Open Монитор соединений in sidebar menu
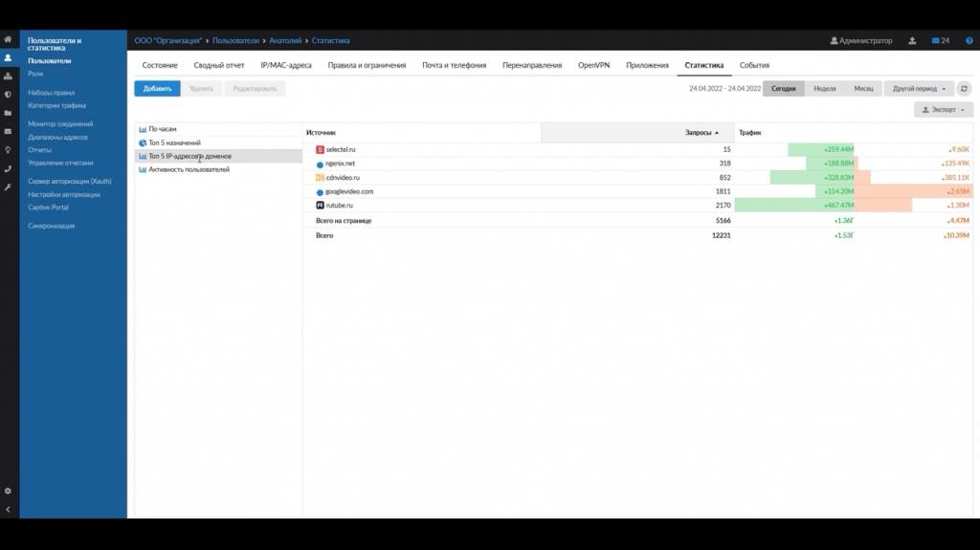This screenshot has width=980, height=550. coord(60,123)
